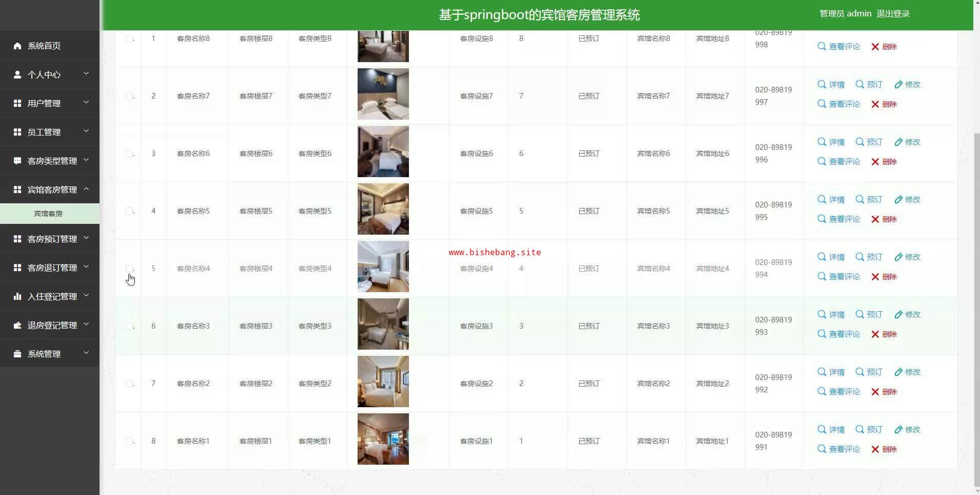Expand 员工管理 chevron

tap(86, 131)
